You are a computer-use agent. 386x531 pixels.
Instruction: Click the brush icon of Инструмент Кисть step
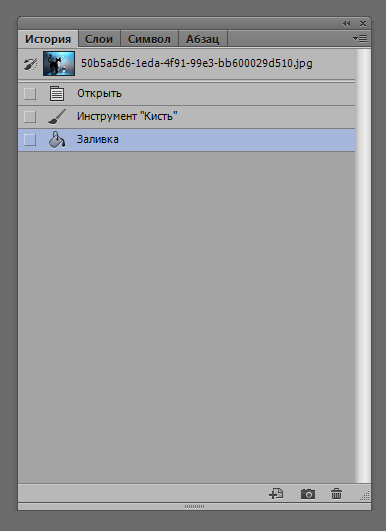[x=57, y=116]
